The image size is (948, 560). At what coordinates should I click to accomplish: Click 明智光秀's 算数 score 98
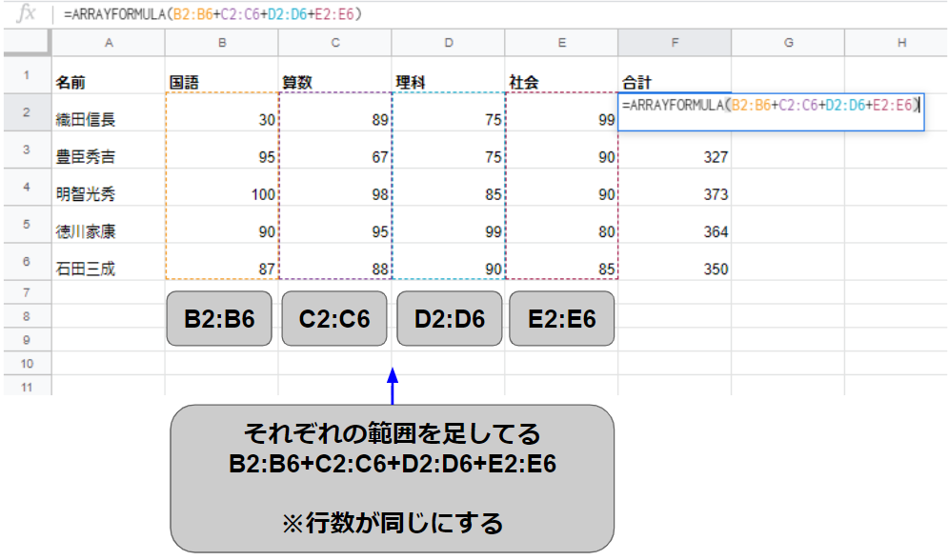point(335,188)
